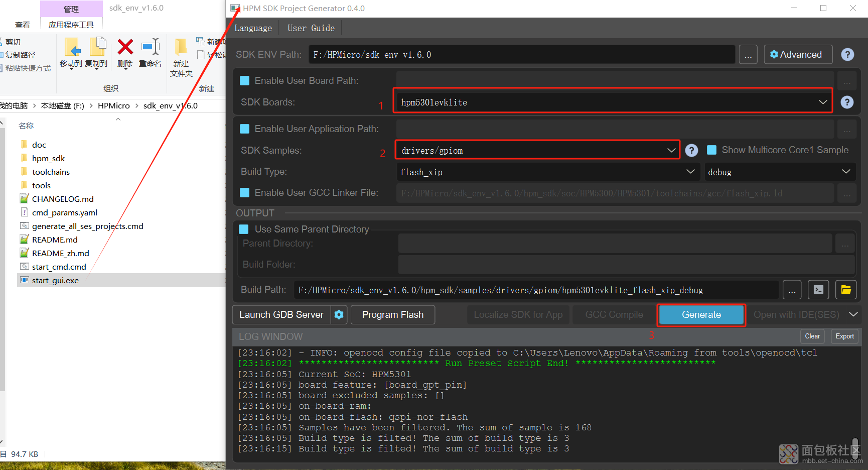Select the toolchains folder
Viewport: 868px width, 470px height.
pyautogui.click(x=51, y=172)
